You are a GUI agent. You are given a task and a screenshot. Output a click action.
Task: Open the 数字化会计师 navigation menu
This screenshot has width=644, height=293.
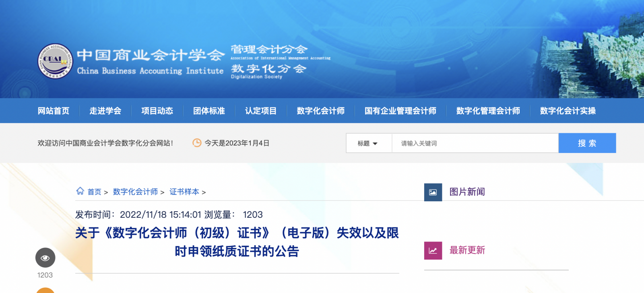321,111
